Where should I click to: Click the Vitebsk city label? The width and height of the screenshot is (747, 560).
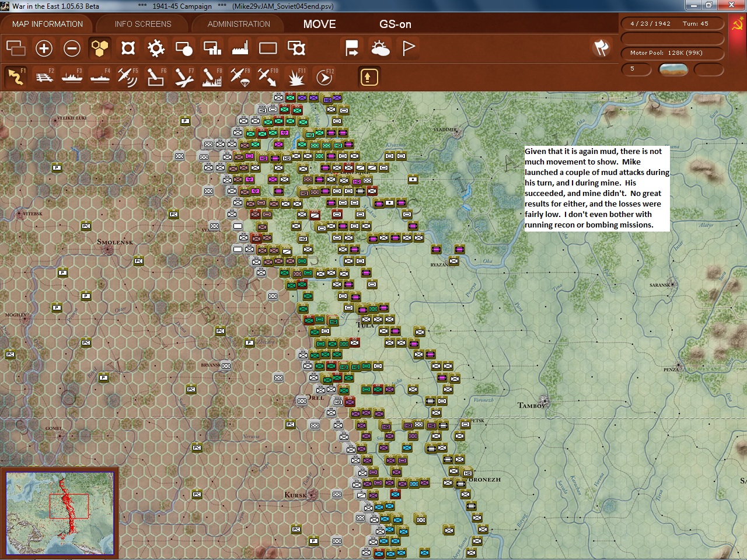[33, 213]
